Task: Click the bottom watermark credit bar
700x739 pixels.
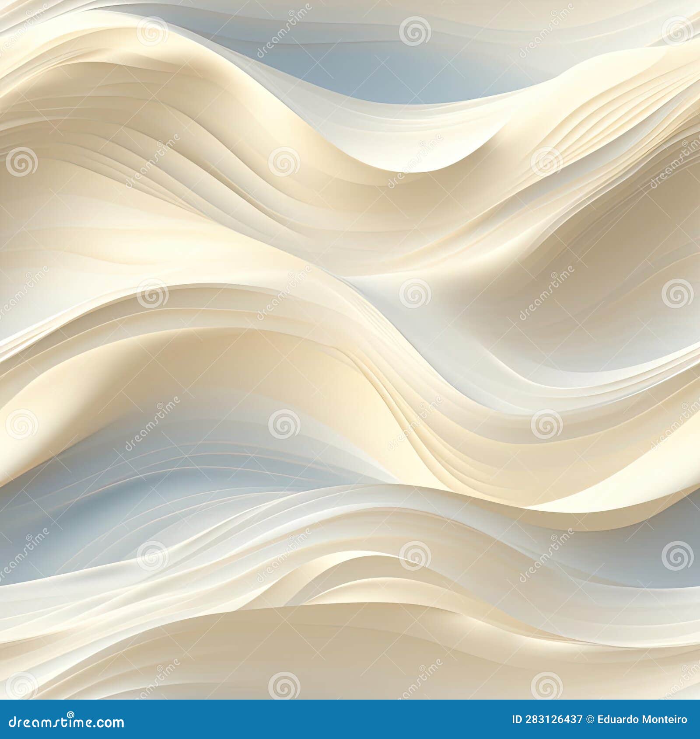Action: point(350,719)
